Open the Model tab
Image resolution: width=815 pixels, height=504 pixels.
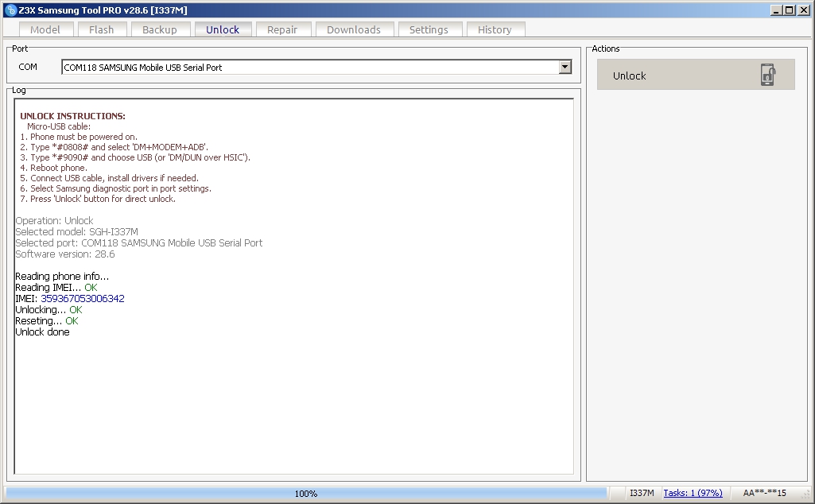45,29
